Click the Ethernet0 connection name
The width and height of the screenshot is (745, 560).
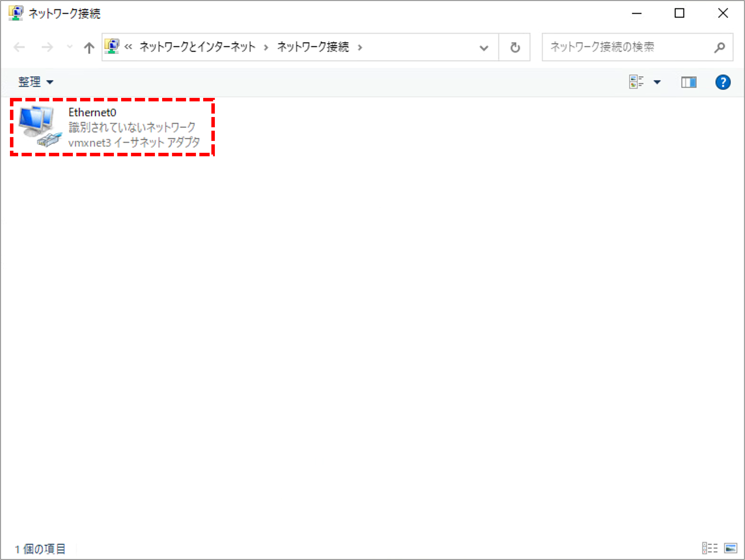click(x=92, y=112)
